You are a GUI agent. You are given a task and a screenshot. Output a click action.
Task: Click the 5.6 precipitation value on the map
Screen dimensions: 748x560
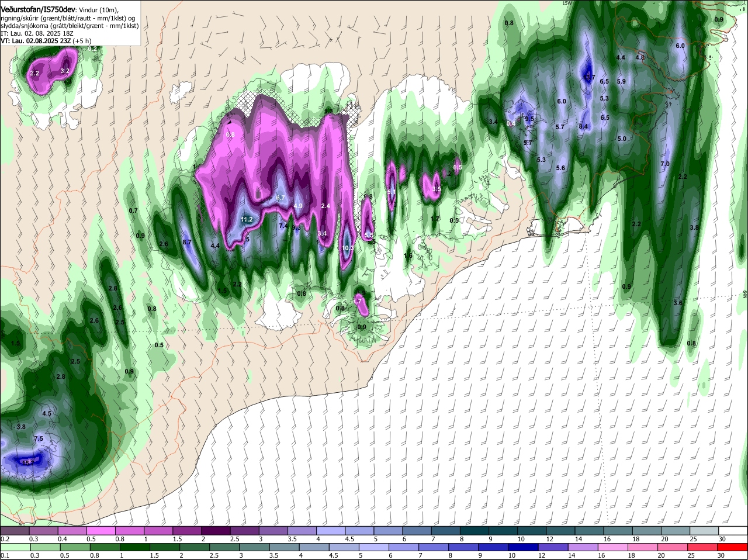coord(560,168)
